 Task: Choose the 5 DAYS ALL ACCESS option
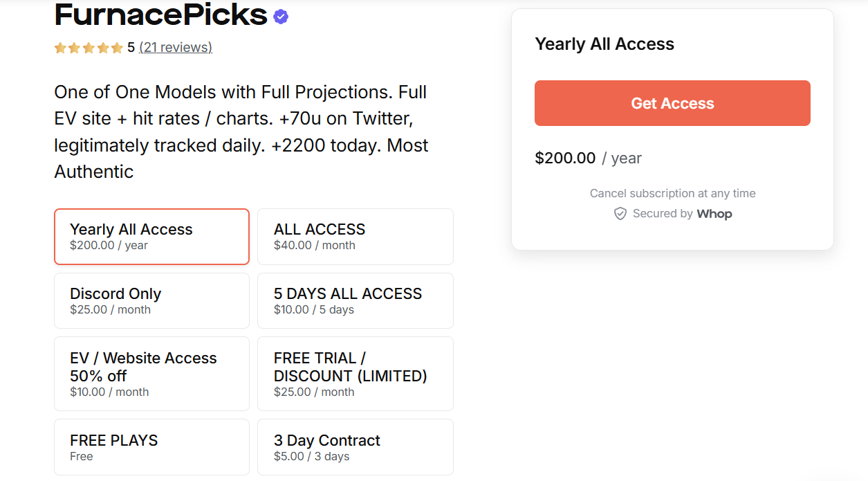click(355, 300)
